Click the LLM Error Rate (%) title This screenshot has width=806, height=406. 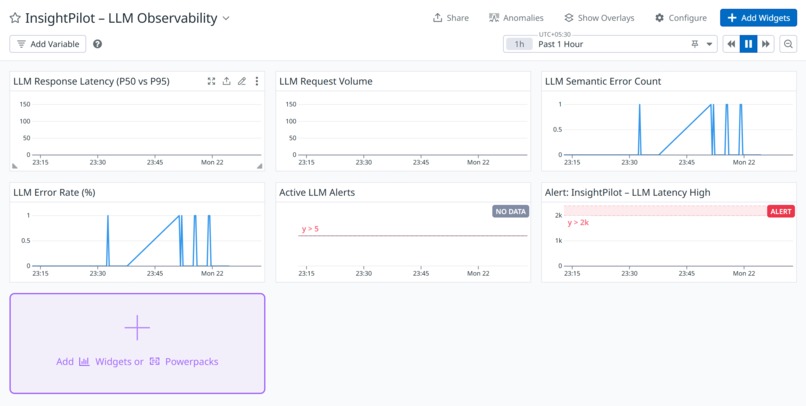[54, 193]
